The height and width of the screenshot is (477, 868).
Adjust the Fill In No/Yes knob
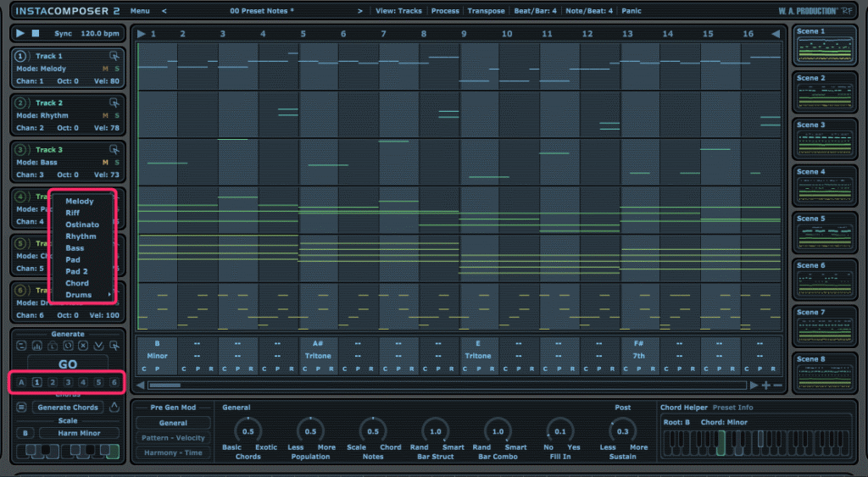point(560,431)
